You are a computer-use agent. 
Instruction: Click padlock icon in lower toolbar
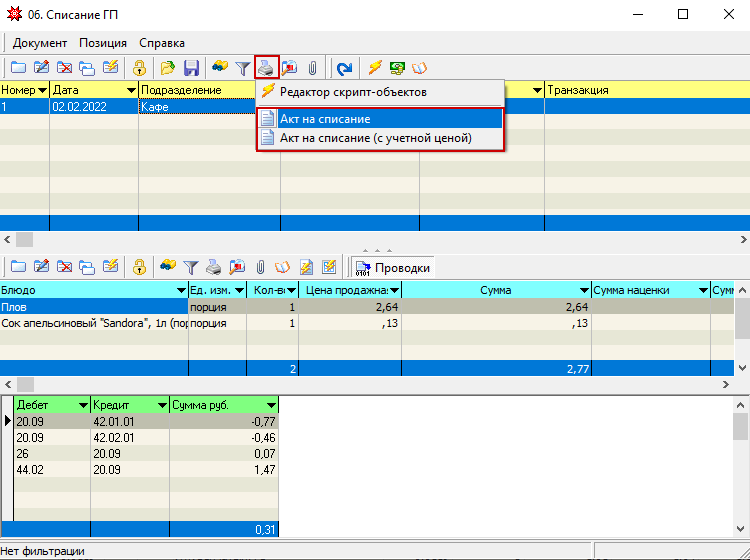click(139, 266)
